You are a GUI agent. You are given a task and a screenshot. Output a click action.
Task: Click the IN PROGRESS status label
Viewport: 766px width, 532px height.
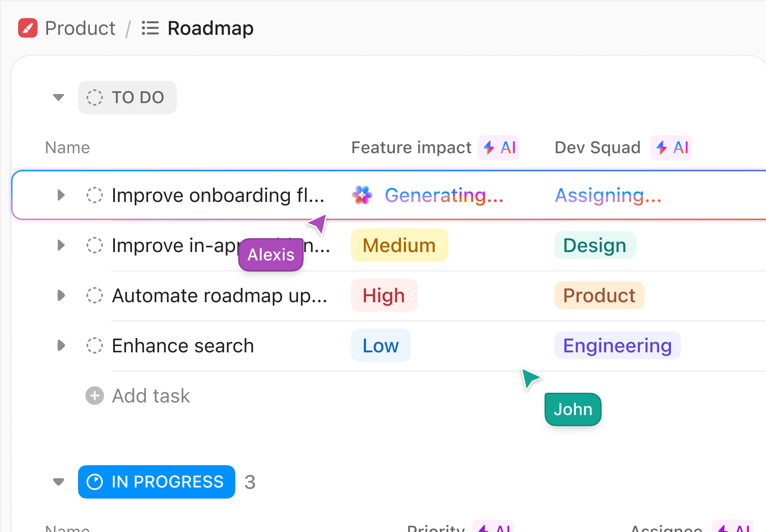[167, 482]
